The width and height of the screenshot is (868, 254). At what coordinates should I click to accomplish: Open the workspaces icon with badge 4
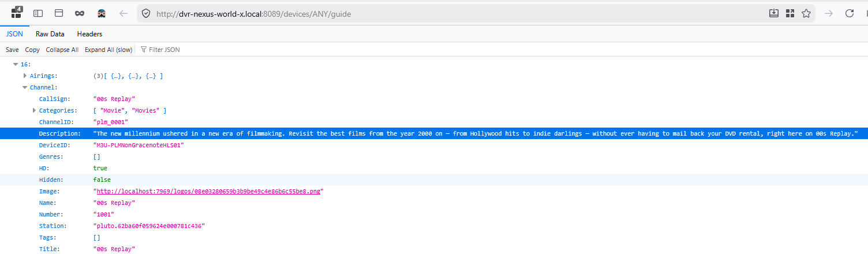(x=17, y=13)
